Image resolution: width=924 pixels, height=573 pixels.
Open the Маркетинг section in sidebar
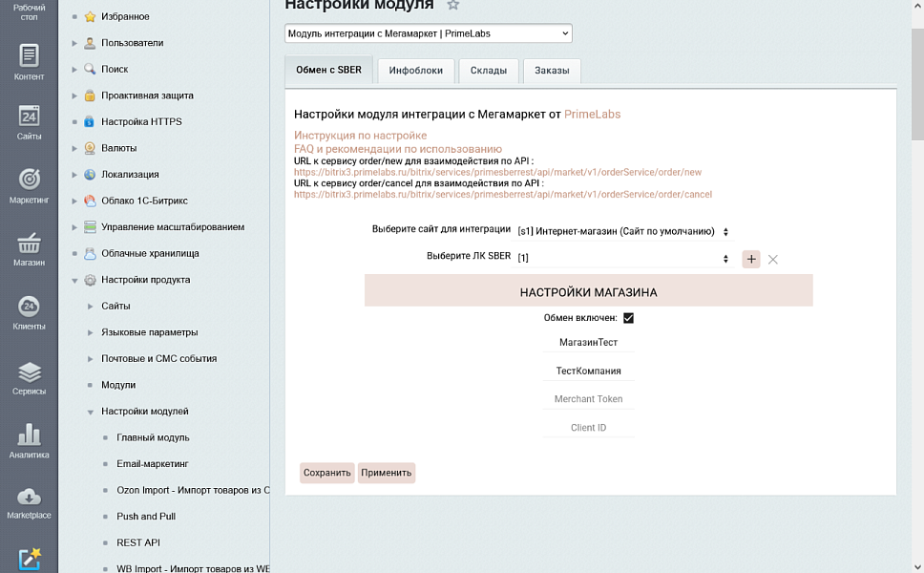tap(29, 186)
